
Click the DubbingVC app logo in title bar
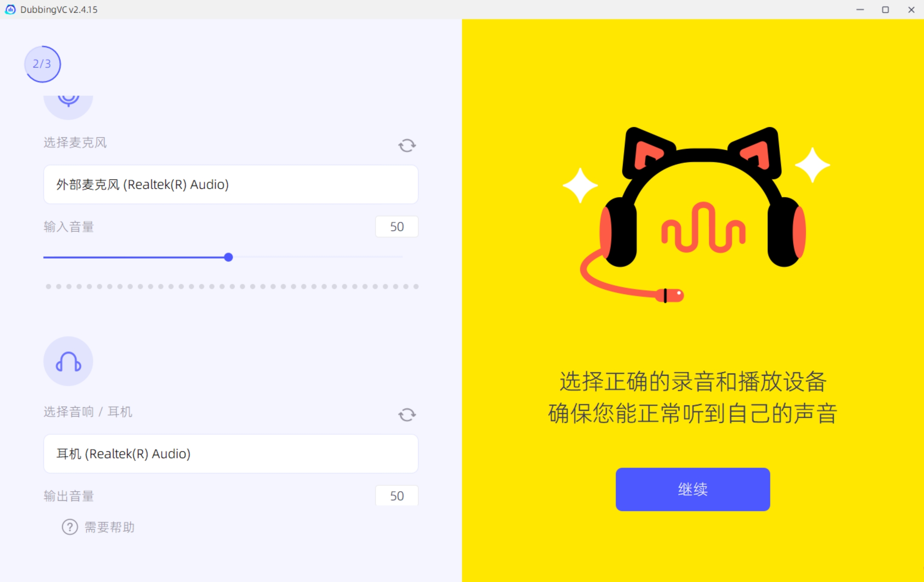tap(10, 9)
